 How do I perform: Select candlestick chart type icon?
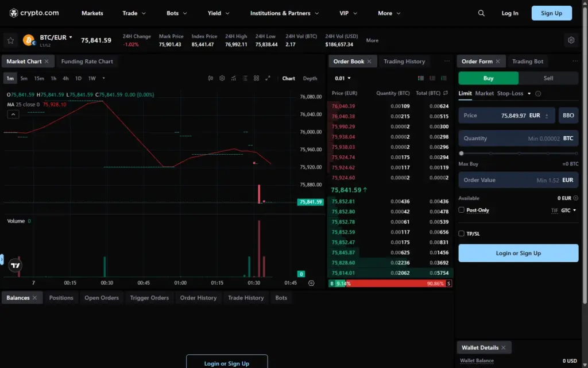click(x=211, y=78)
